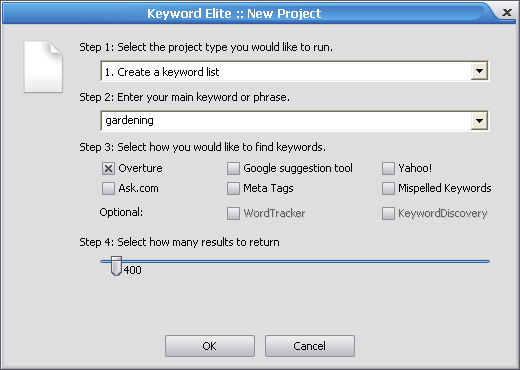The height and width of the screenshot is (370, 520).
Task: Click the OK button
Action: (x=210, y=346)
